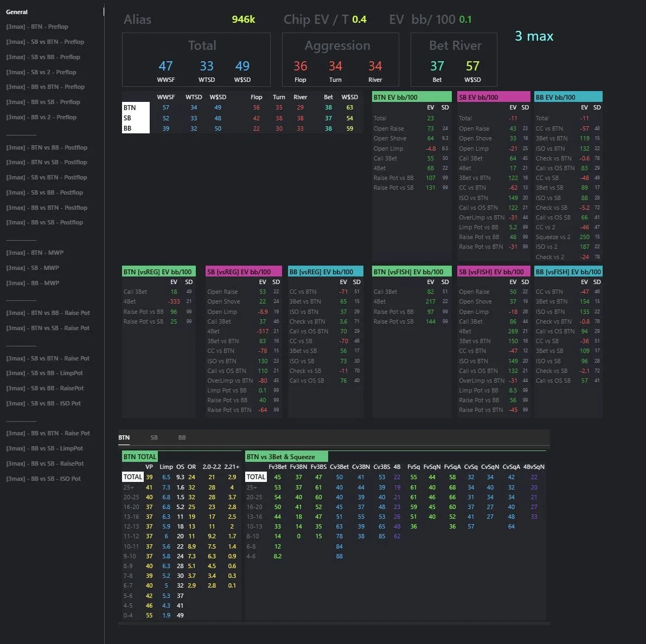Open SB vs BB - ISO Pot
646x644 pixels.
[43, 403]
